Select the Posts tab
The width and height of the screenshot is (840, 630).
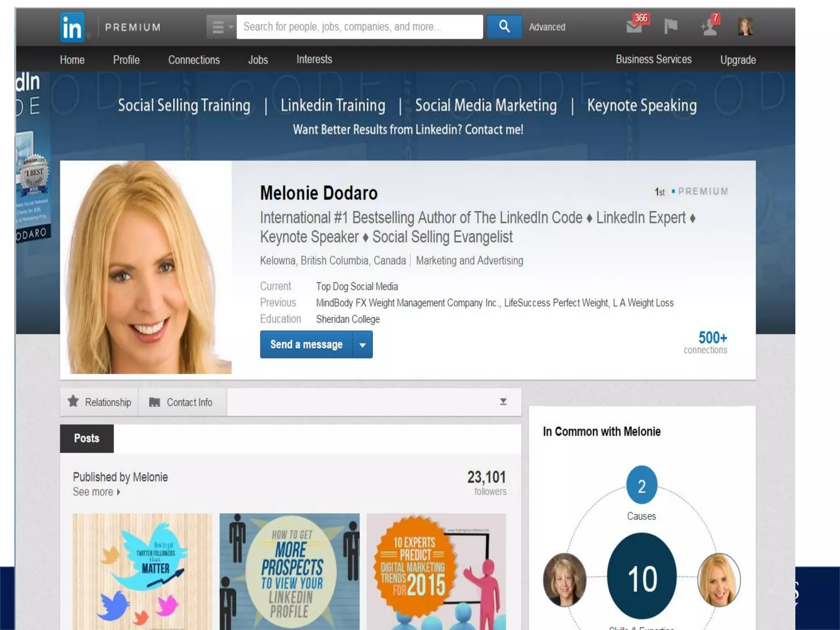pyautogui.click(x=87, y=438)
